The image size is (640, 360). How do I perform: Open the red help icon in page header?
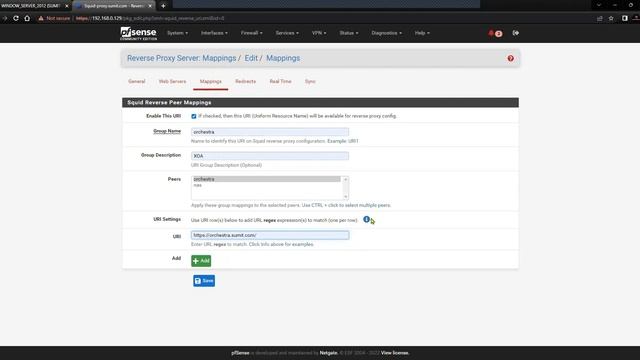click(x=511, y=58)
